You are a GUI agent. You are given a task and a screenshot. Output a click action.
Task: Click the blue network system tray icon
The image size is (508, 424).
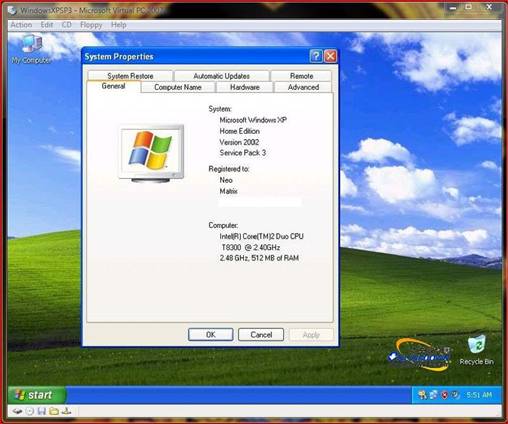[x=433, y=395]
